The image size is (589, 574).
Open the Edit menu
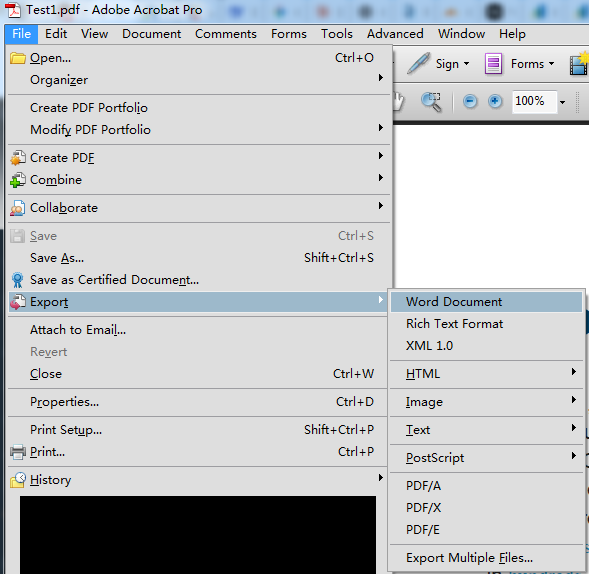pyautogui.click(x=56, y=34)
